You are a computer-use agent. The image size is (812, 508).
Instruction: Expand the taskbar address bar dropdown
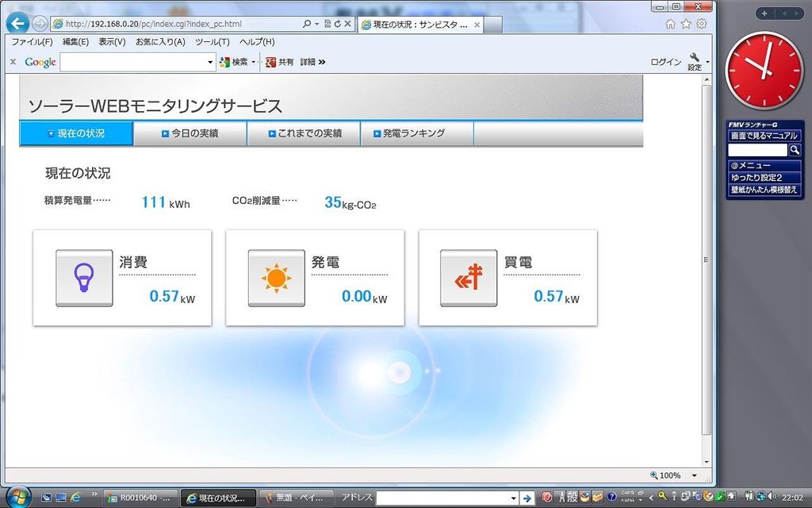512,498
